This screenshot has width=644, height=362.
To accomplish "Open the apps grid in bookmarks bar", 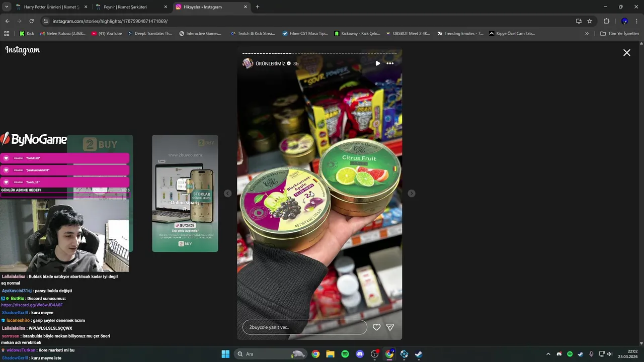I will point(7,34).
